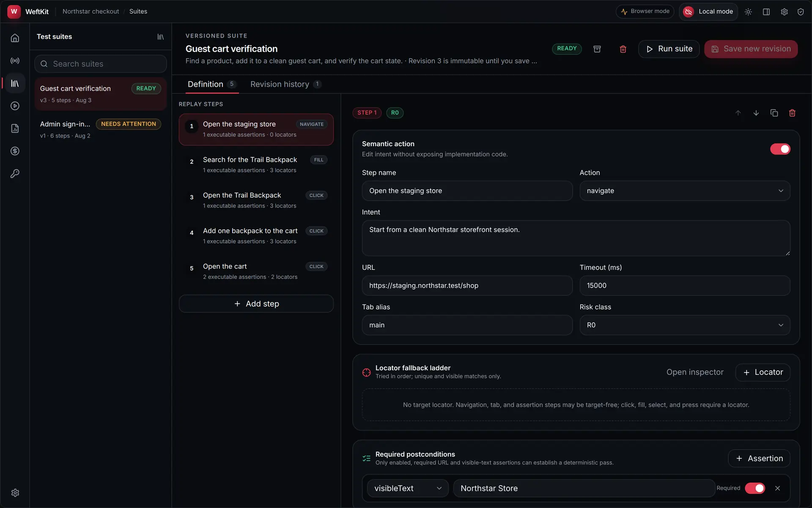
Task: Open the Admin sign-in suite
Action: [x=101, y=129]
